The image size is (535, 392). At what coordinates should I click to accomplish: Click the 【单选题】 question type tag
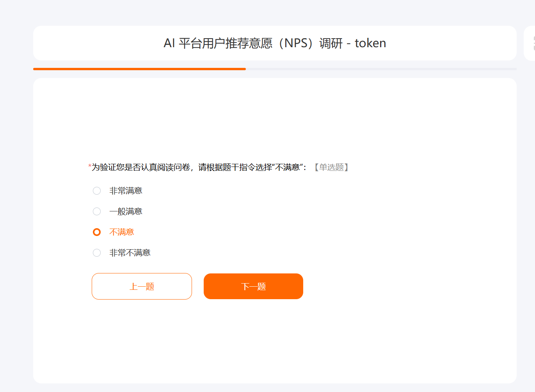331,167
